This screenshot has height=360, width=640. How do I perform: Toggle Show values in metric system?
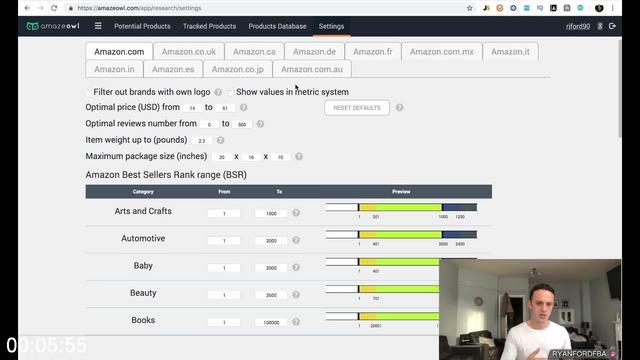click(231, 92)
